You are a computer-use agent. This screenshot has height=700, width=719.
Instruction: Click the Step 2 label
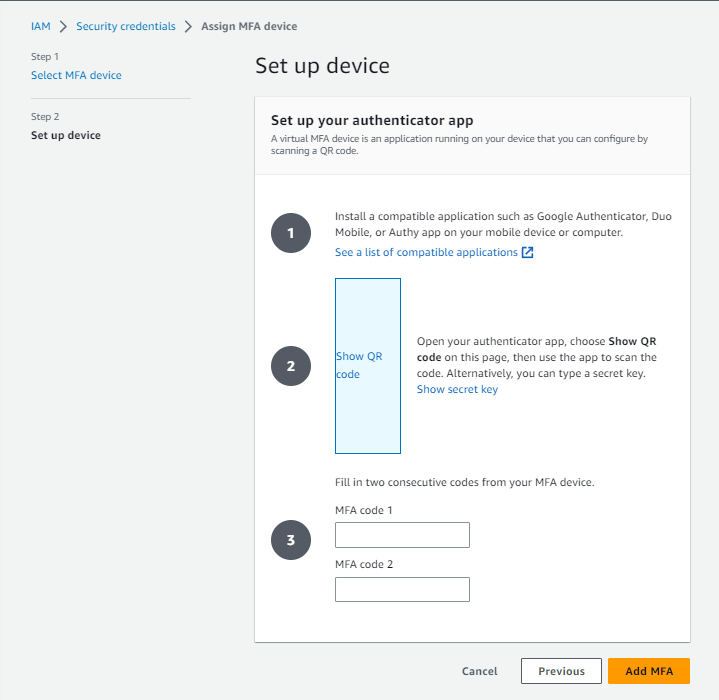point(45,116)
